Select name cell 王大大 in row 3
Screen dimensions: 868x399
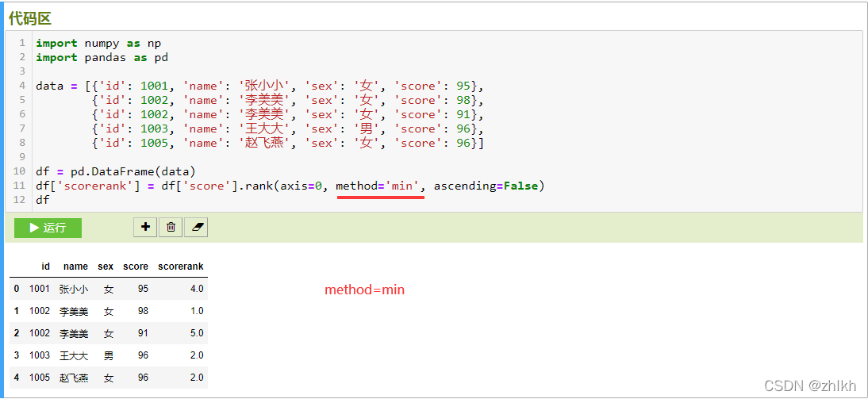[74, 355]
